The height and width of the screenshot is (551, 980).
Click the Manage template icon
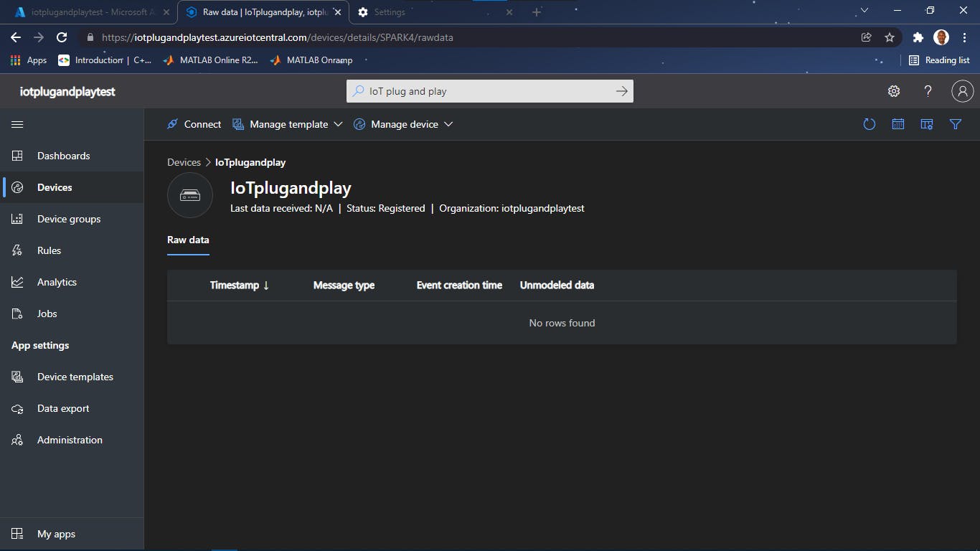(238, 124)
